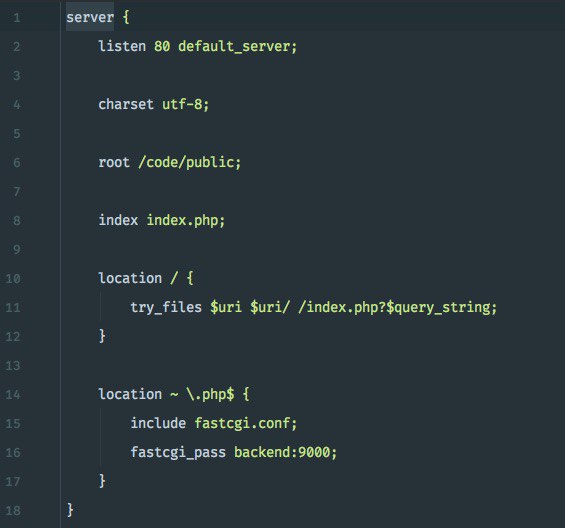Click "$uri/" argument on line 11
The image size is (565, 528).
[270, 307]
